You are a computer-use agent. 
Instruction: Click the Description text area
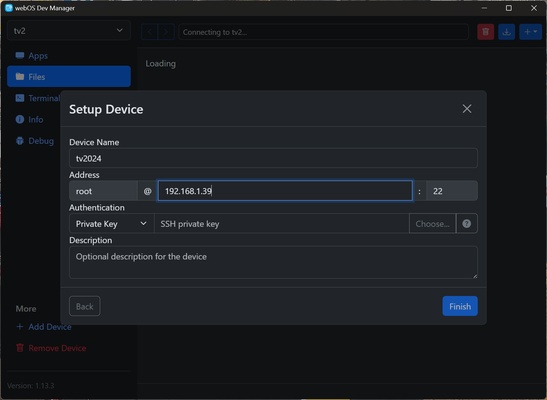click(x=273, y=262)
